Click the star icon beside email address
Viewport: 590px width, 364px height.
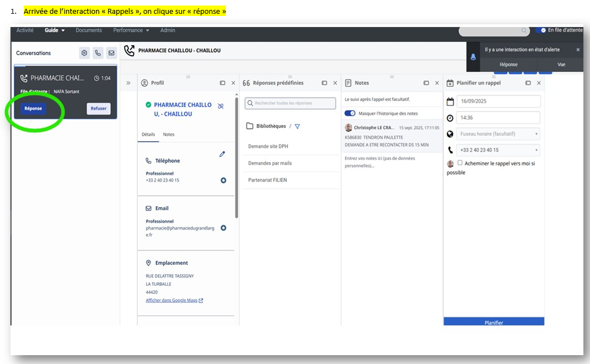coord(223,228)
